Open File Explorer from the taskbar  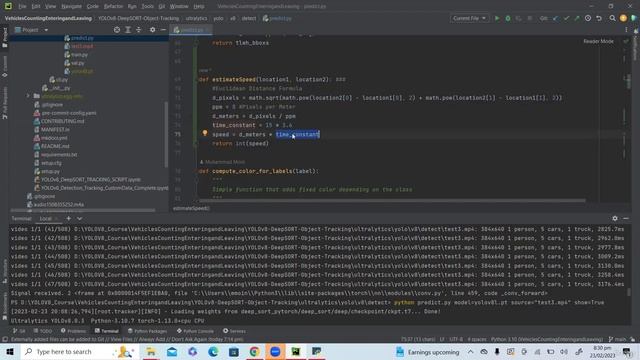151,351
